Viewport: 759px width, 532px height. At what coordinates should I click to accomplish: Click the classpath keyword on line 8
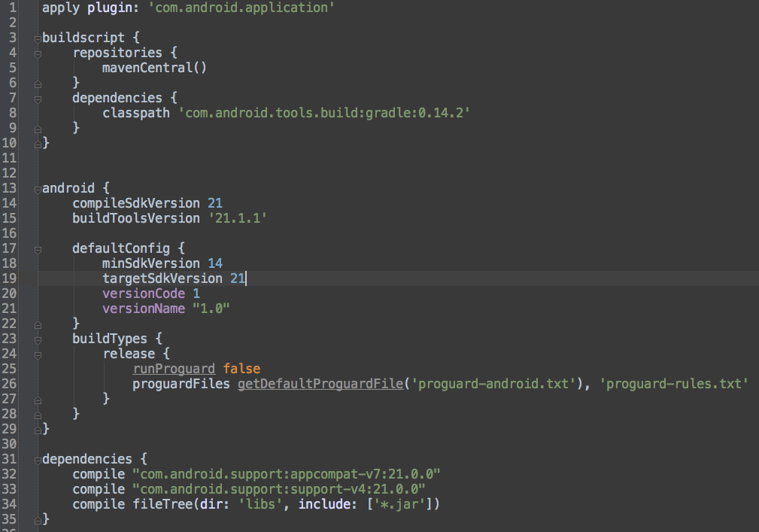pos(136,113)
